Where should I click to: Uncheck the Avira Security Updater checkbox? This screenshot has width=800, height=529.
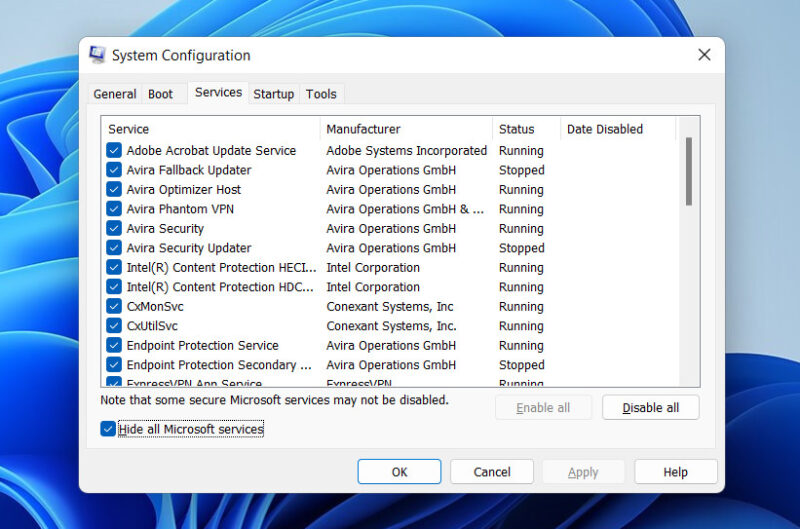(114, 248)
